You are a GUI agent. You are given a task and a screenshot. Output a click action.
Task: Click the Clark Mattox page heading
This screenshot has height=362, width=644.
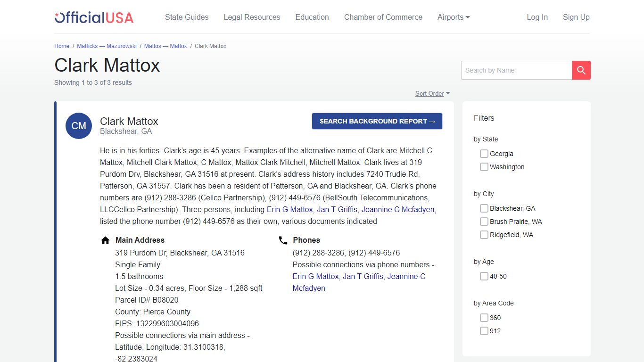point(107,65)
